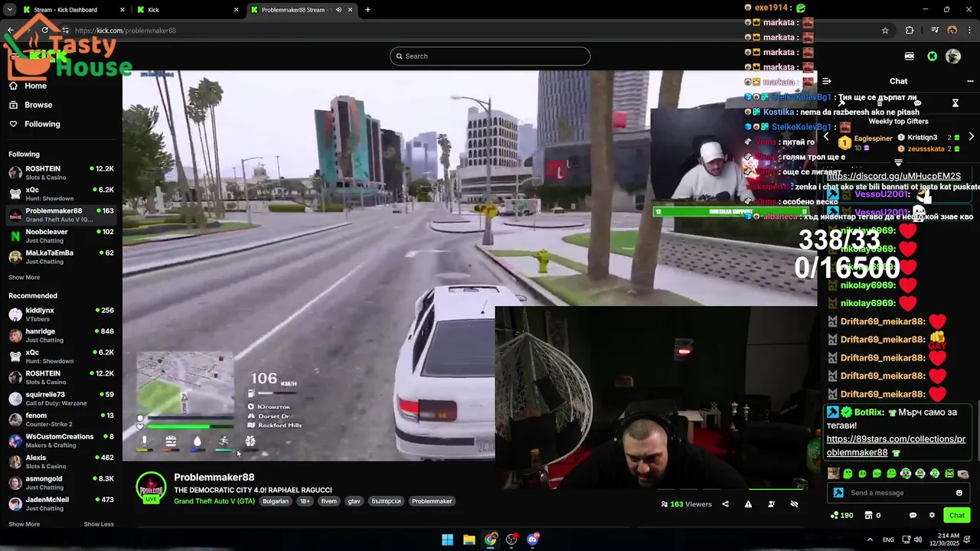Viewport: 980px width, 551px height.
Task: Switch to the Kick tab
Action: point(189,10)
